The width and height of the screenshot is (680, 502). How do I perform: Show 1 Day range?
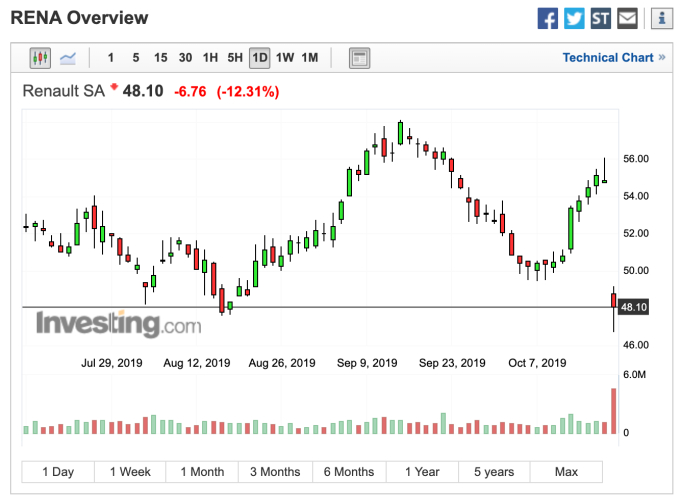(58, 472)
